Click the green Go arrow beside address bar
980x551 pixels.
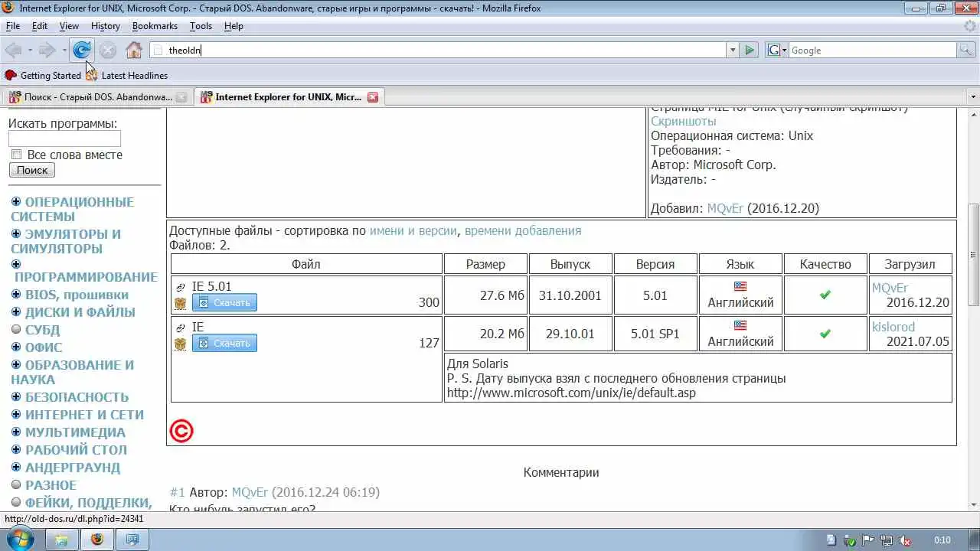pos(750,51)
